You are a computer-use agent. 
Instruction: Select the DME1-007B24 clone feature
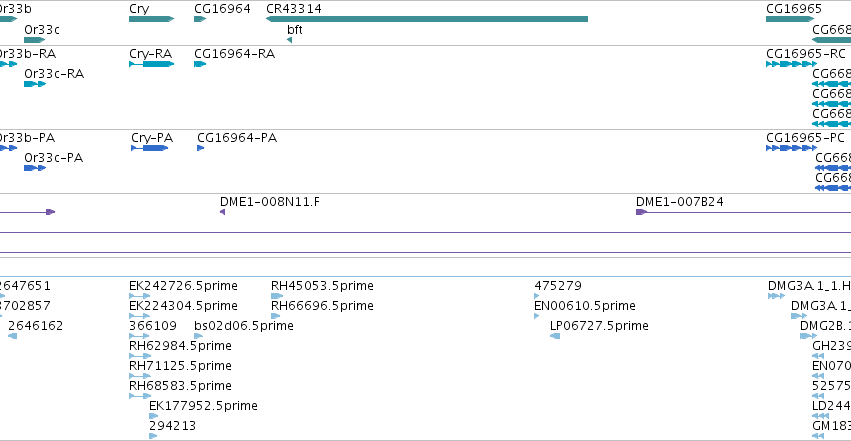[744, 212]
